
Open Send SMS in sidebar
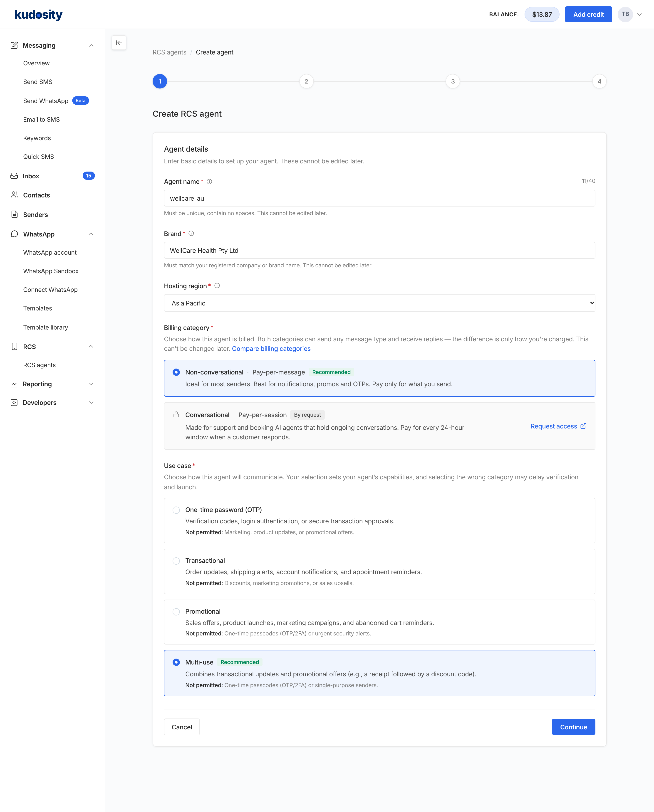(38, 82)
